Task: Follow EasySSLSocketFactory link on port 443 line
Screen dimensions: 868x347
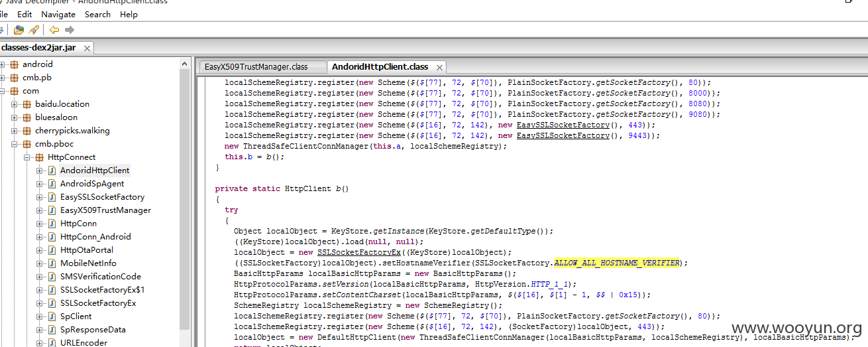Action: tap(563, 125)
